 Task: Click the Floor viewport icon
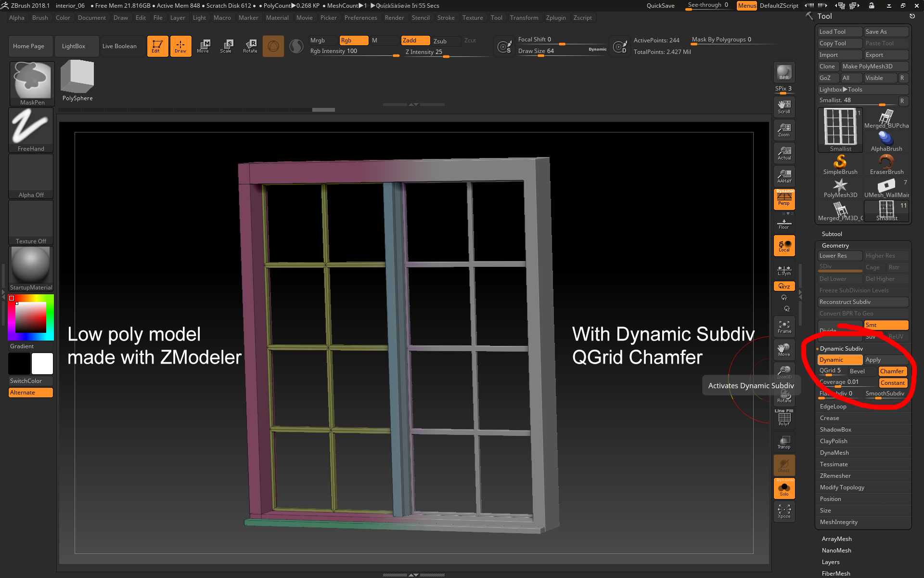[x=783, y=224]
